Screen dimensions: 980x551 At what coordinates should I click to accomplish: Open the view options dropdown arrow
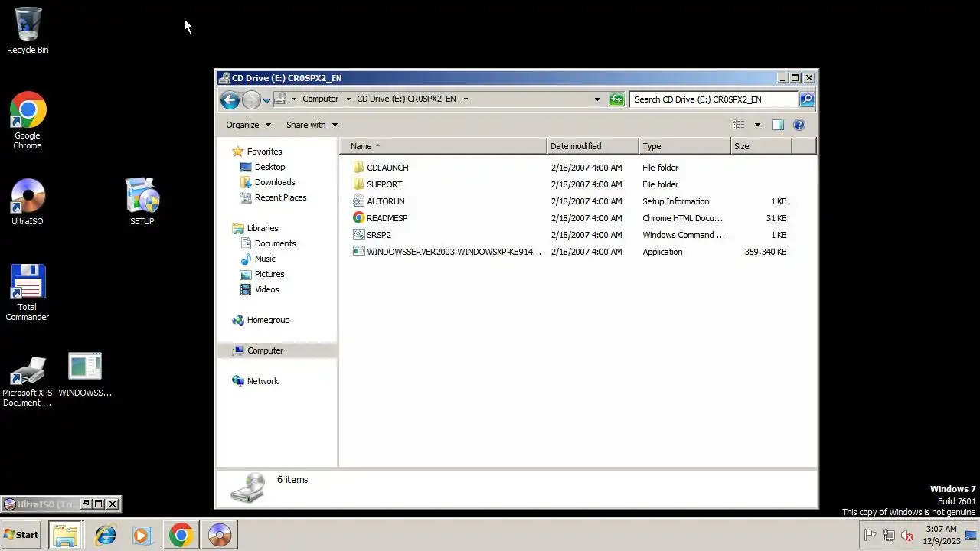pyautogui.click(x=757, y=125)
